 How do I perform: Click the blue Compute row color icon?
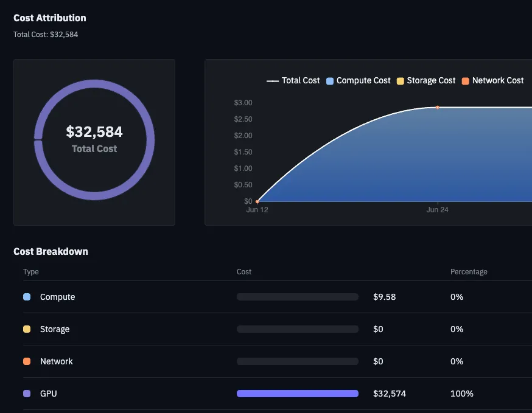click(27, 297)
